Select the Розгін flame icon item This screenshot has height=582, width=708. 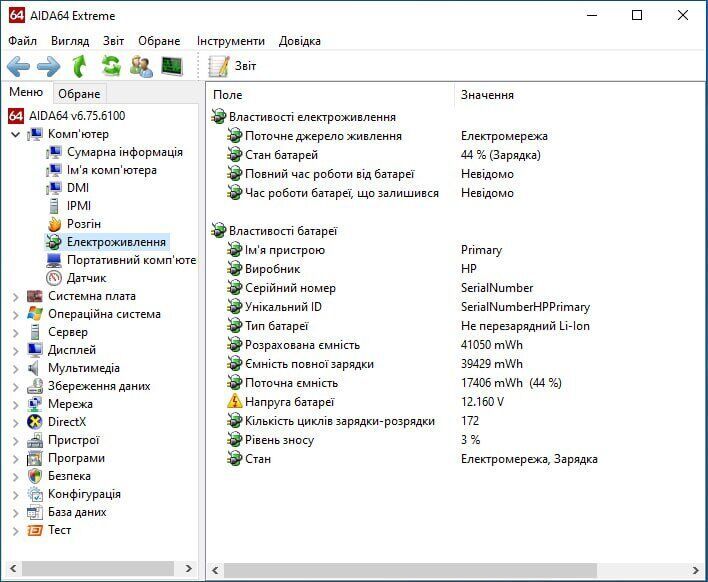pyautogui.click(x=83, y=224)
